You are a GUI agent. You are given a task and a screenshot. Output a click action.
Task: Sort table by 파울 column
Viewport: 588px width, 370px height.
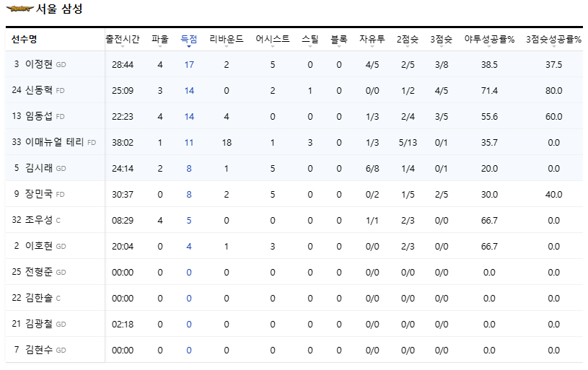click(x=160, y=39)
